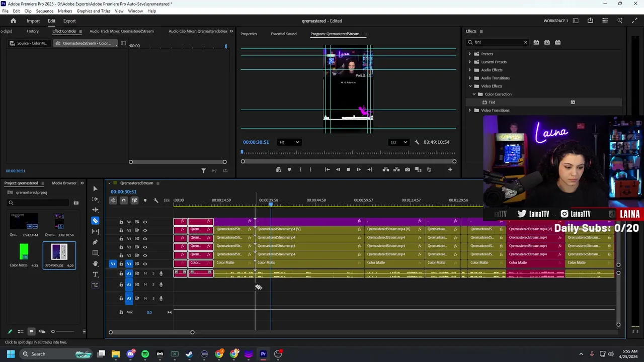Select the Selection tool arrow
This screenshot has height=362, width=644.
click(95, 189)
